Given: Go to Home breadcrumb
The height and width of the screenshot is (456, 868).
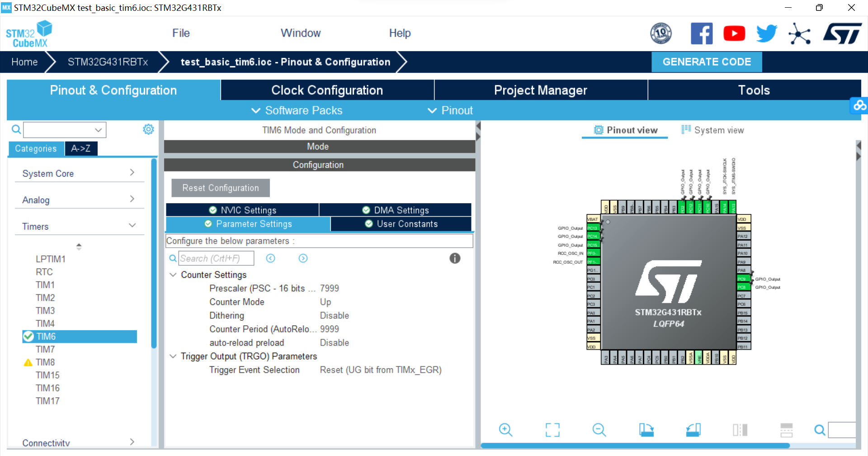Looking at the screenshot, I should coord(24,62).
